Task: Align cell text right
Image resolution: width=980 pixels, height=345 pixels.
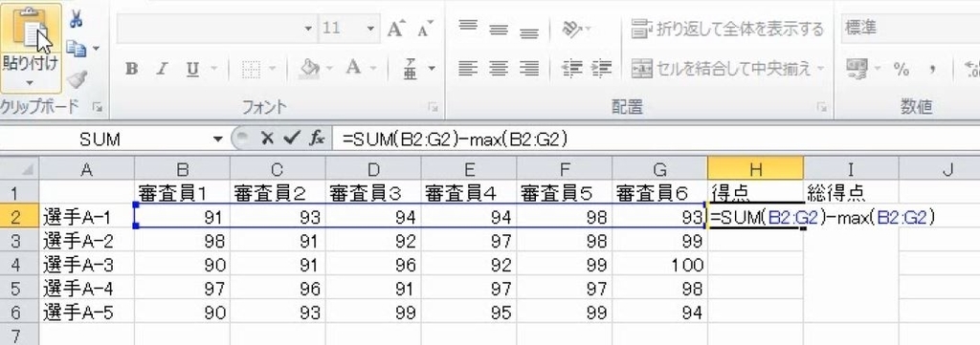Action: coord(528,68)
